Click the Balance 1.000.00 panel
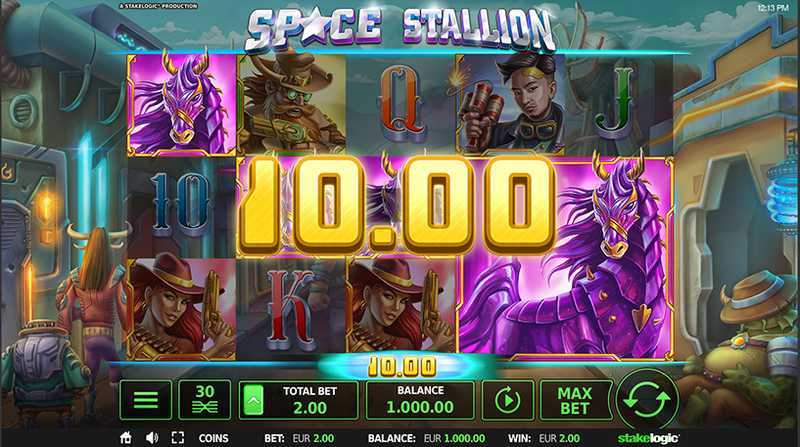The width and height of the screenshot is (800, 447). (420, 400)
